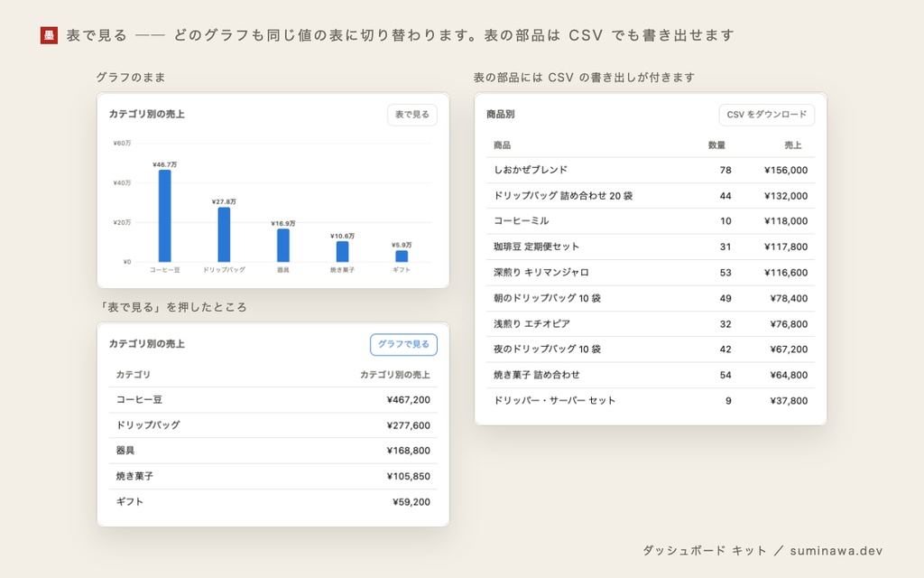Image resolution: width=924 pixels, height=578 pixels.
Task: Select the 浅煎り エチオピア row
Action: point(651,324)
